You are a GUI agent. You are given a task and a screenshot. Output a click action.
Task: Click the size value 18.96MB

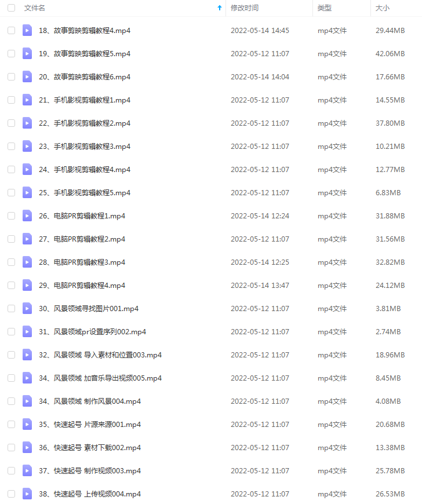tap(390, 355)
